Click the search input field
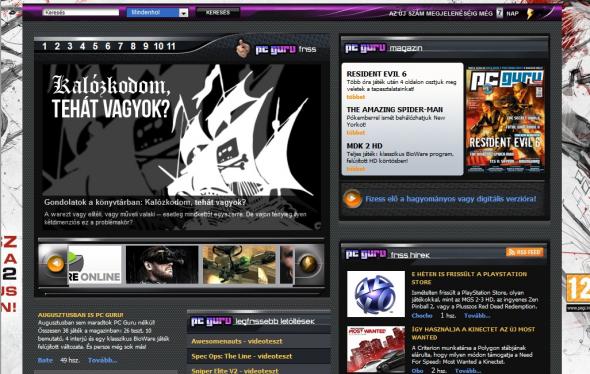The image size is (590, 374). [x=81, y=12]
